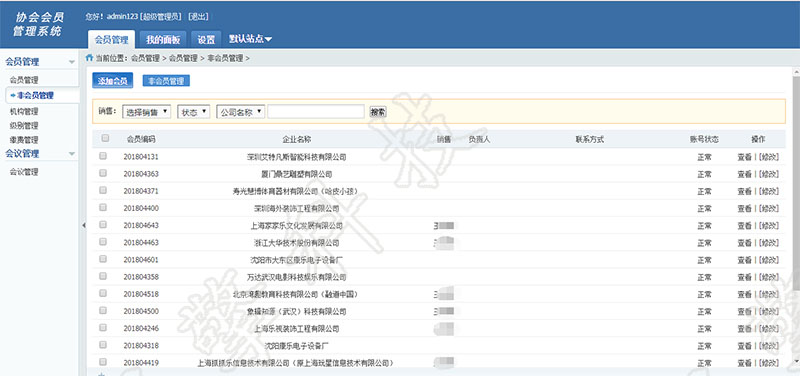The width and height of the screenshot is (800, 376).
Task: Click 修改 for member 201804518
Action: tap(769, 294)
